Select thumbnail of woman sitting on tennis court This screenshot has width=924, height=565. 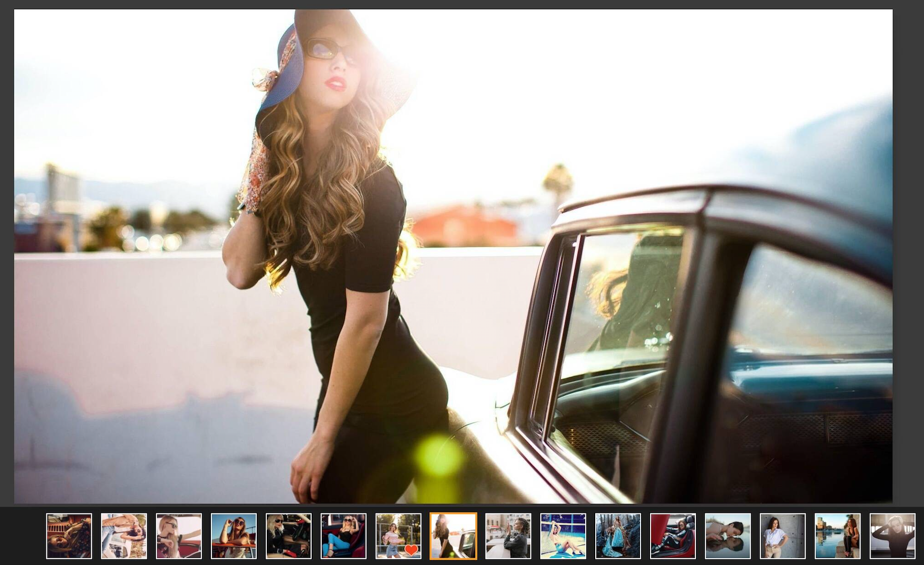click(x=563, y=536)
